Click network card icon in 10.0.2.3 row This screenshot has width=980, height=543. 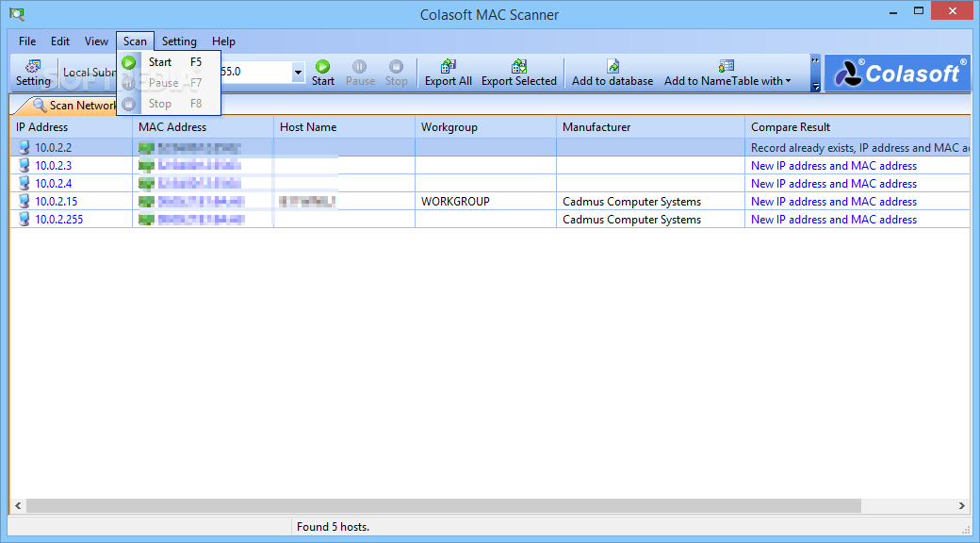[146, 166]
